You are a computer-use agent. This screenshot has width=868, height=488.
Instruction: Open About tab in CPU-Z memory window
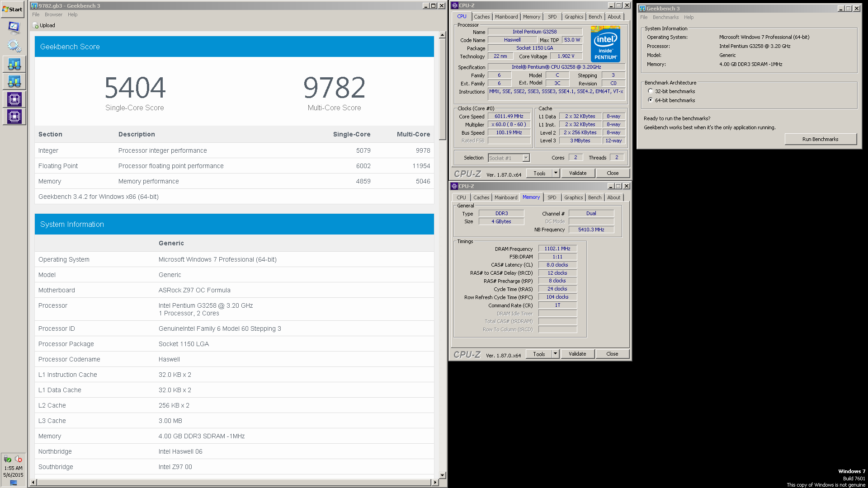tap(614, 197)
